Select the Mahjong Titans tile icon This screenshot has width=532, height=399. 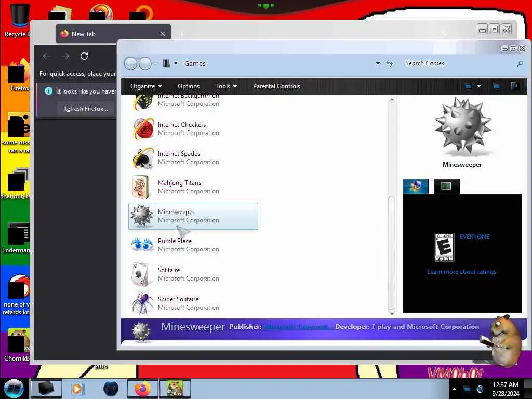[x=141, y=187]
